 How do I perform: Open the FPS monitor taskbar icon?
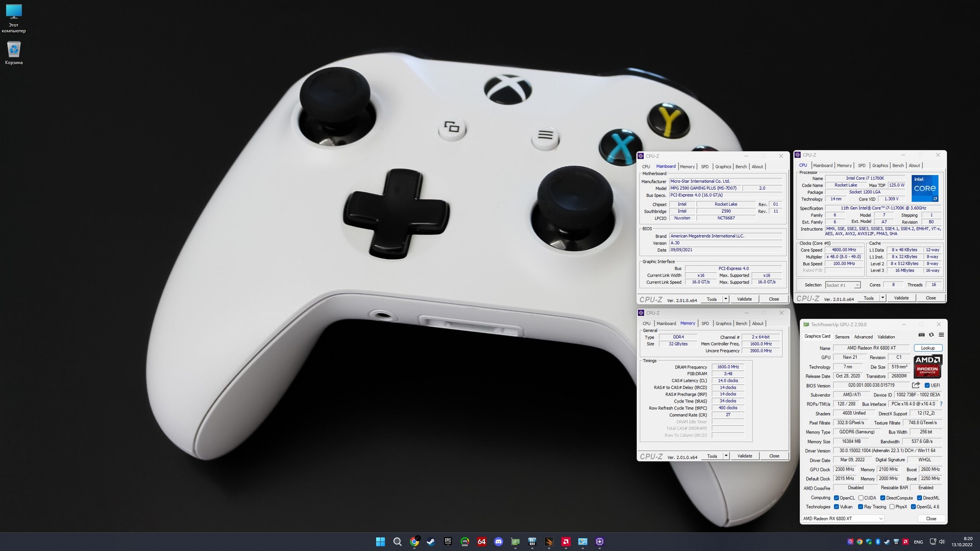click(x=465, y=542)
